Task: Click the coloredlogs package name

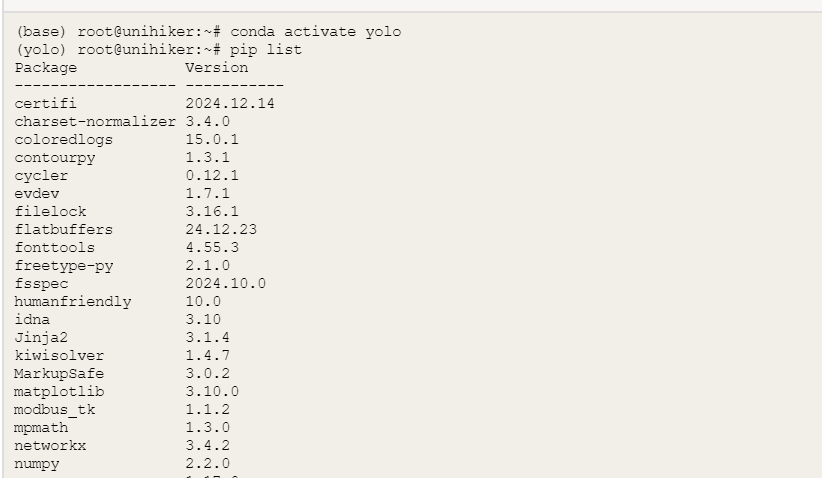Action: pos(64,139)
